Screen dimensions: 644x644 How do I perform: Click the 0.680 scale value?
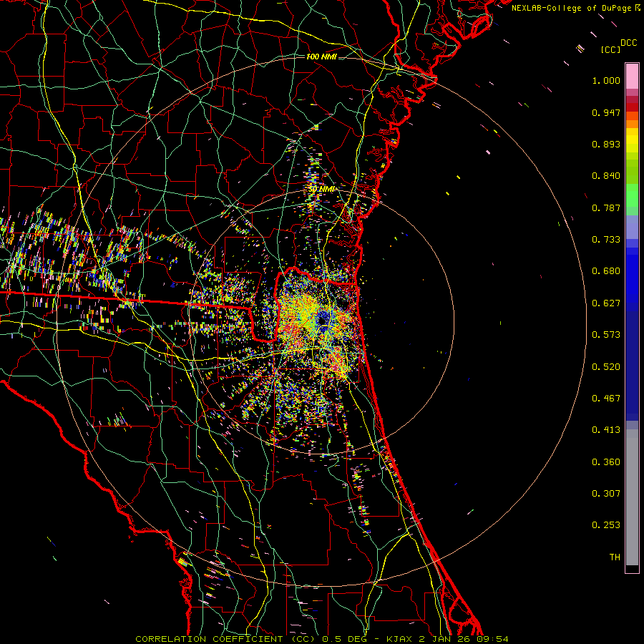click(x=606, y=271)
